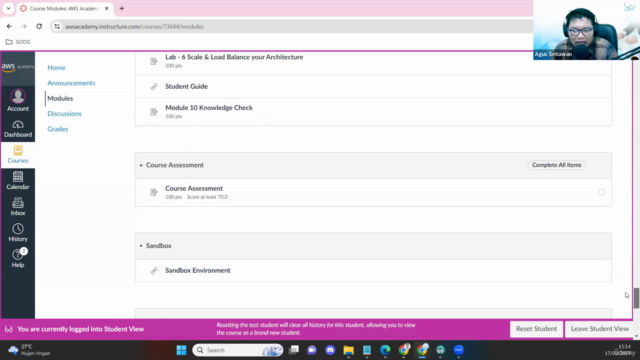Open the Inbox
The height and width of the screenshot is (360, 640).
[x=18, y=207]
